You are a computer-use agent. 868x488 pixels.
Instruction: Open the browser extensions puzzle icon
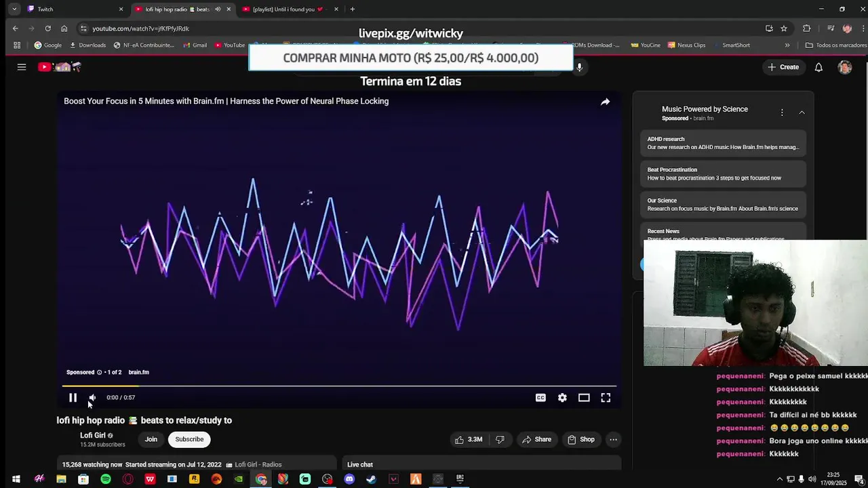[806, 28]
